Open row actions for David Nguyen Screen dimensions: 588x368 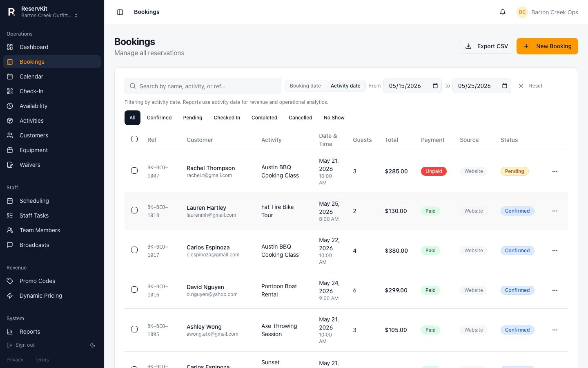555,290
